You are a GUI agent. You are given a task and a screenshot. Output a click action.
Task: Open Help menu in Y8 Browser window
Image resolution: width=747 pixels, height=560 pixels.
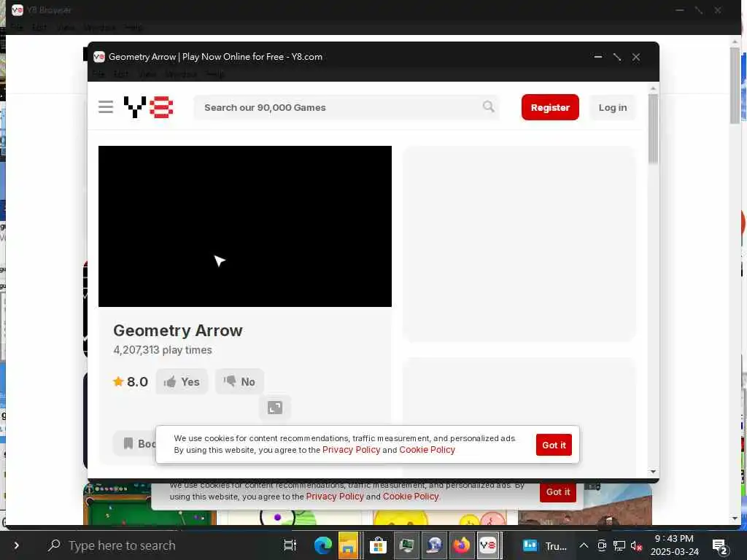[133, 27]
